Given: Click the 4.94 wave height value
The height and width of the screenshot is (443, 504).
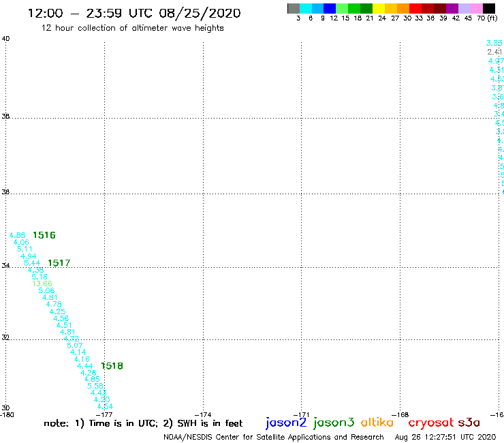Looking at the screenshot, I should (x=29, y=256).
